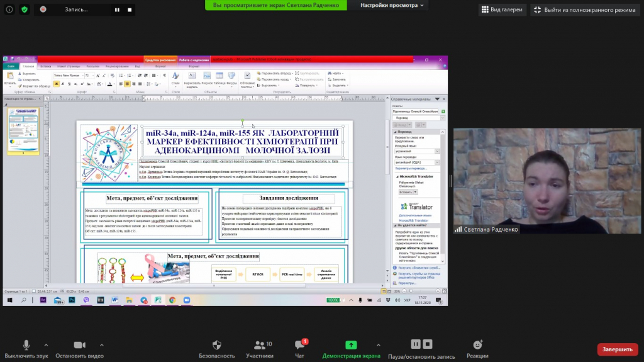Activate Format Painter (Формат по образцу)
The height and width of the screenshot is (362, 644).
(35, 86)
